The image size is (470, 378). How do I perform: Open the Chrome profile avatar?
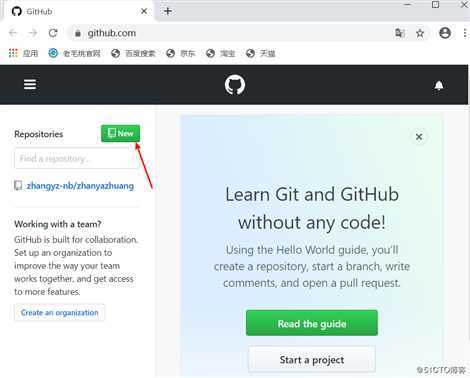pyautogui.click(x=445, y=33)
